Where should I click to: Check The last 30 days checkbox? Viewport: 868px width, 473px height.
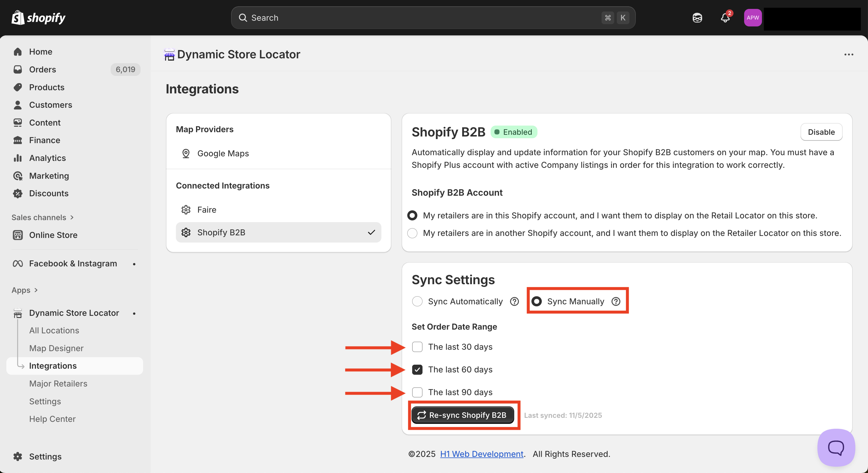[417, 347]
